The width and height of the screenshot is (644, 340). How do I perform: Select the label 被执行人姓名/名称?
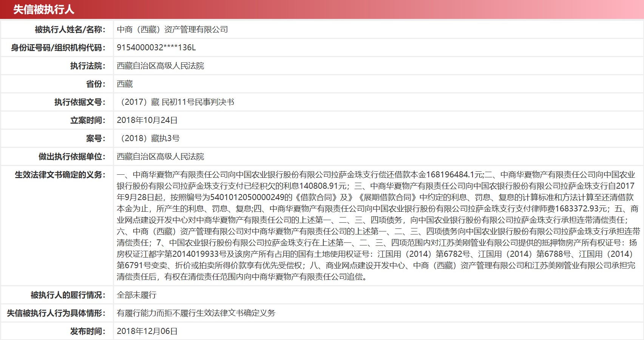coord(70,29)
